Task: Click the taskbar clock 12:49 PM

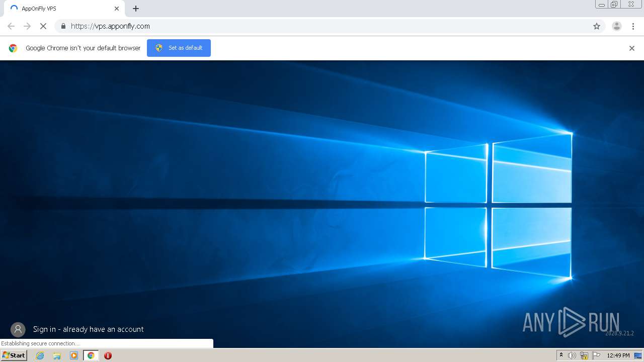Action: pos(618,355)
